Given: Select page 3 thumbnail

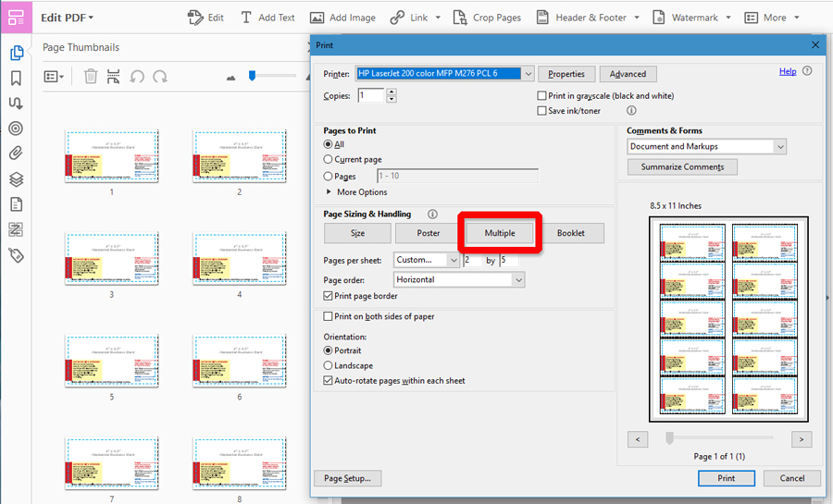Looking at the screenshot, I should 112,258.
